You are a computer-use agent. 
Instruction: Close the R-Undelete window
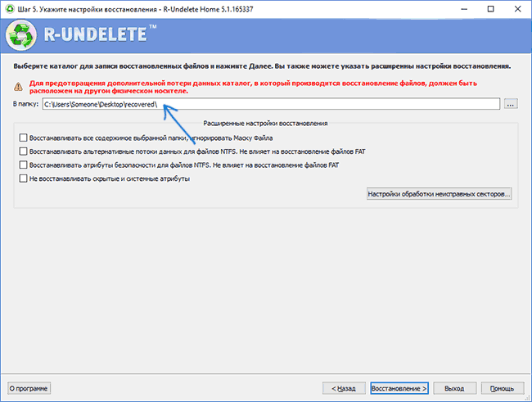pos(518,9)
